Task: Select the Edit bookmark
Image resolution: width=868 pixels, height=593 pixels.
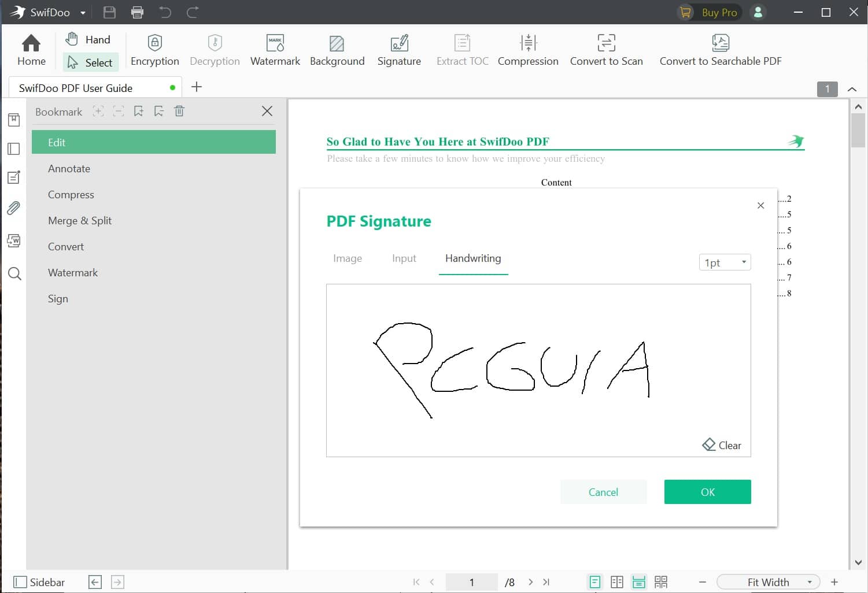Action: pos(154,142)
